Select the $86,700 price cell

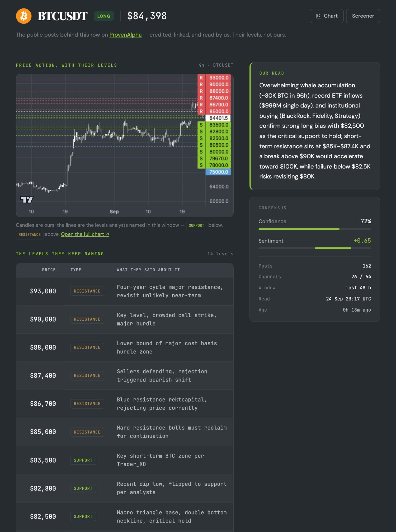43,404
